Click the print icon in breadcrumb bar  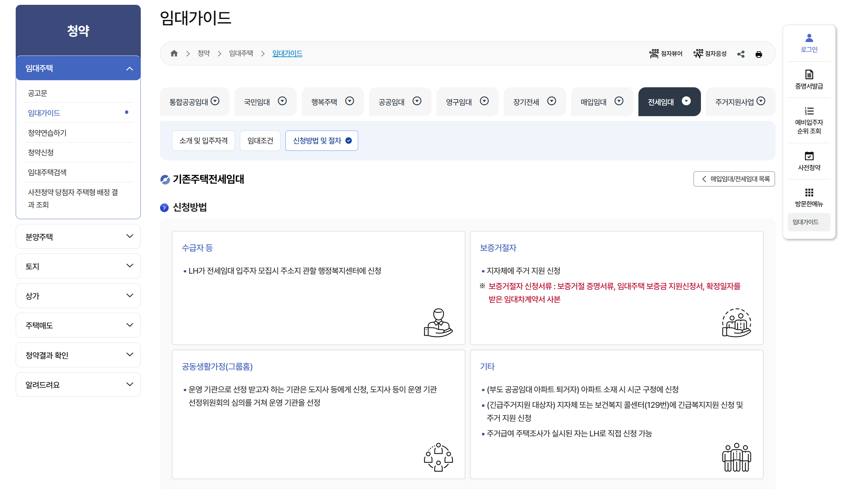[x=759, y=54]
